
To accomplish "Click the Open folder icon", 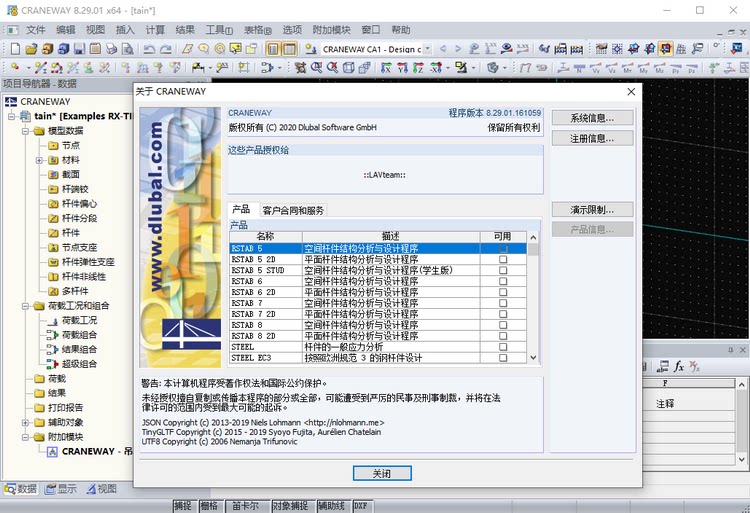I will (31, 49).
